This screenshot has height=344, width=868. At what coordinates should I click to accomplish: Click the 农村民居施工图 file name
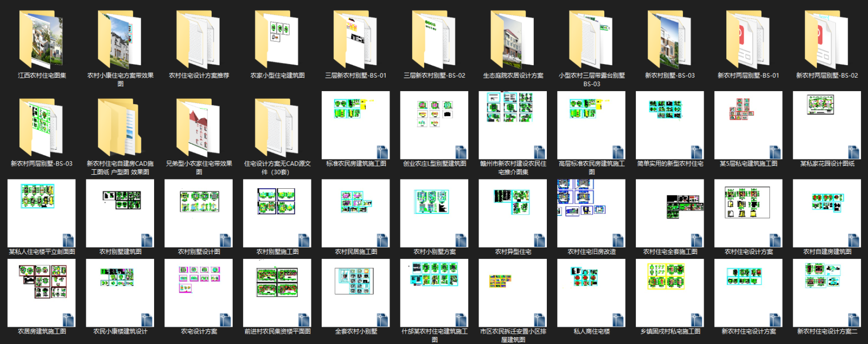pyautogui.click(x=356, y=252)
